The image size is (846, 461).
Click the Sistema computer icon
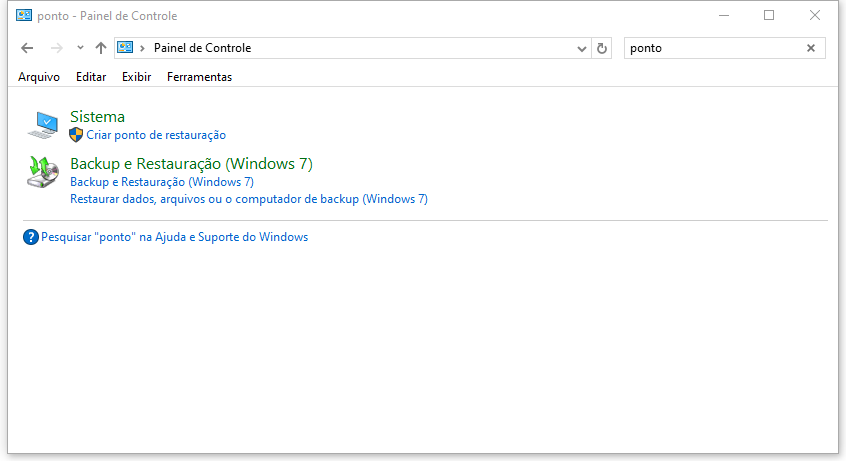point(42,124)
